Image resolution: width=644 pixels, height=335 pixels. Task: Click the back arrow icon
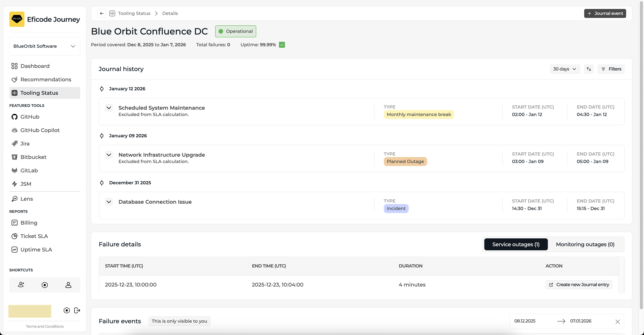102,13
